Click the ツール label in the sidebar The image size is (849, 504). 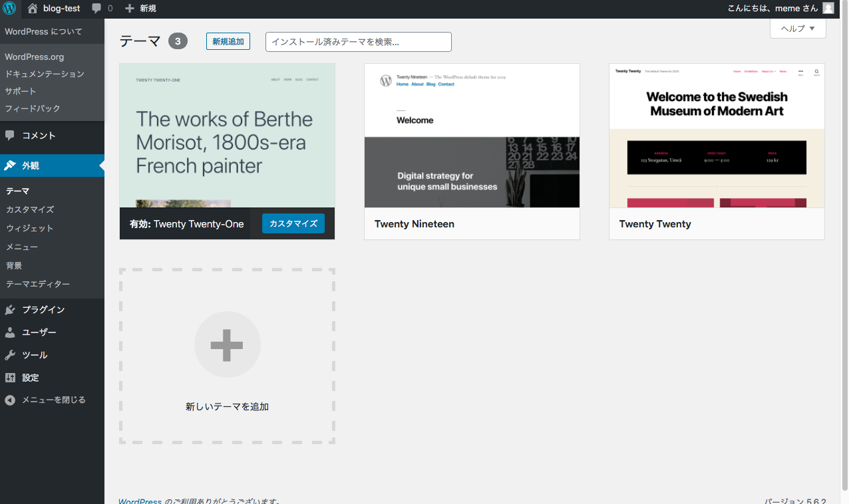[x=35, y=355]
